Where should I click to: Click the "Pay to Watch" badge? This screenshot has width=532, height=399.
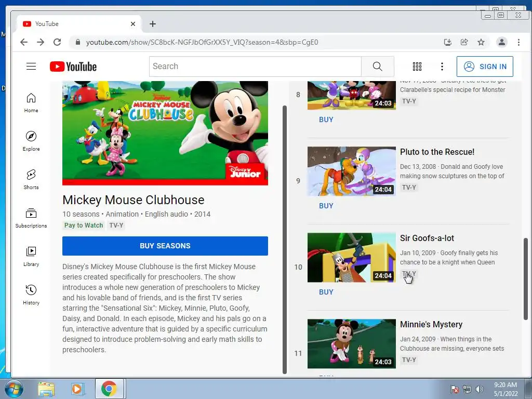point(84,225)
